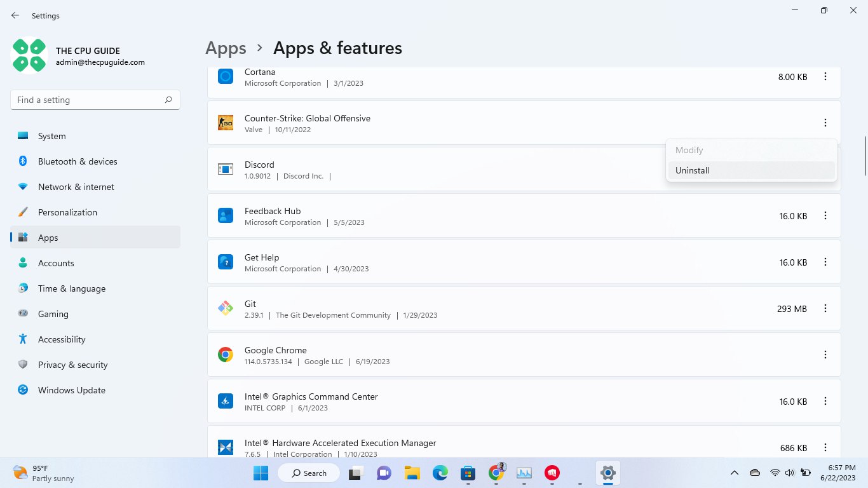Click the Google Chrome app name text
This screenshot has width=868, height=488.
tap(276, 350)
